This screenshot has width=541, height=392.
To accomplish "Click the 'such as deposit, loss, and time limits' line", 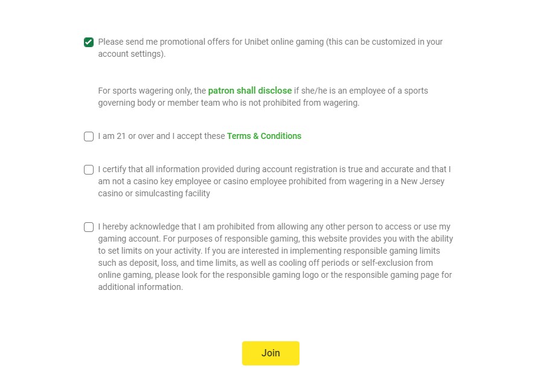I will click(x=265, y=263).
